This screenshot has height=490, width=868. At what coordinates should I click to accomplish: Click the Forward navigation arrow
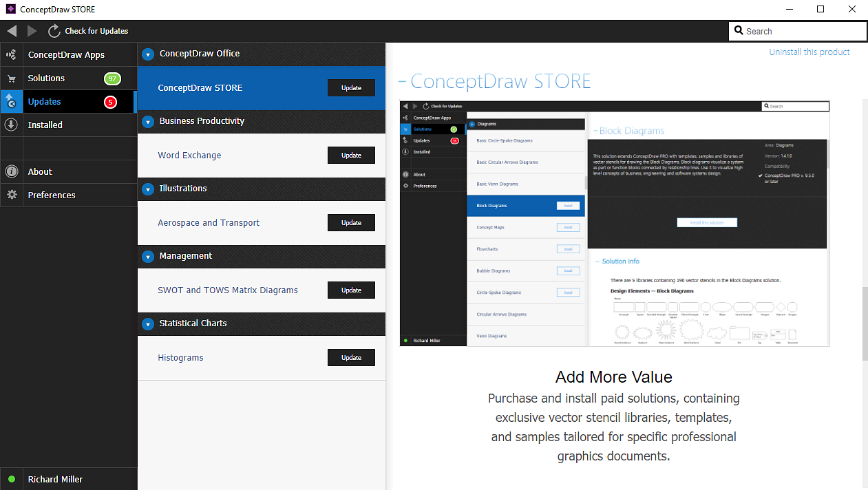coord(32,31)
